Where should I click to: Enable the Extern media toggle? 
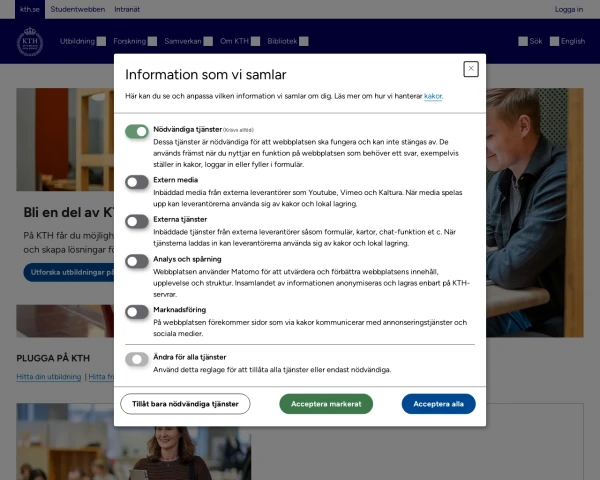pyautogui.click(x=137, y=181)
